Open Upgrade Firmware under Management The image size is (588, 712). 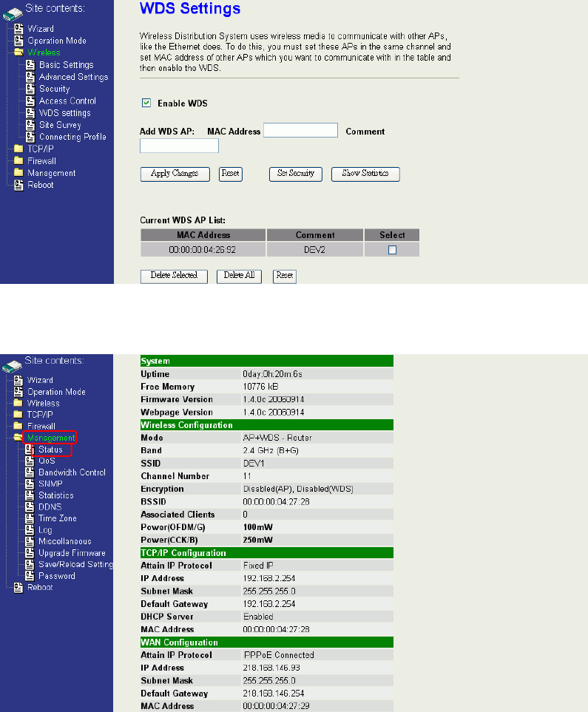[72, 553]
